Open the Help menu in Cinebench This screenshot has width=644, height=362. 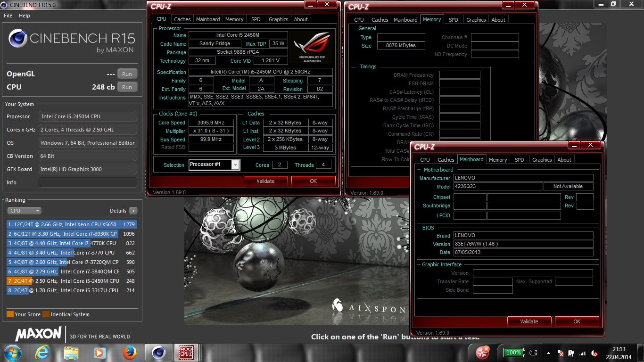point(25,16)
